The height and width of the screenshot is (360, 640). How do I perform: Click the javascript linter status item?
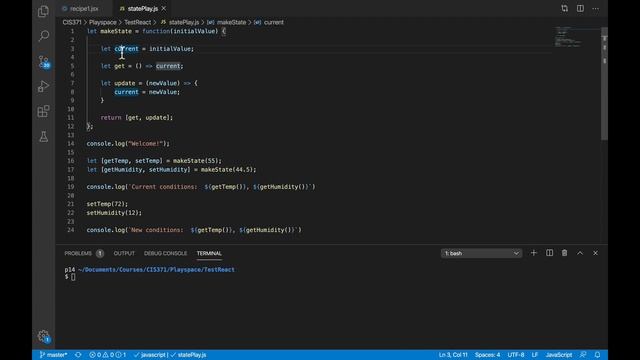pyautogui.click(x=150, y=355)
